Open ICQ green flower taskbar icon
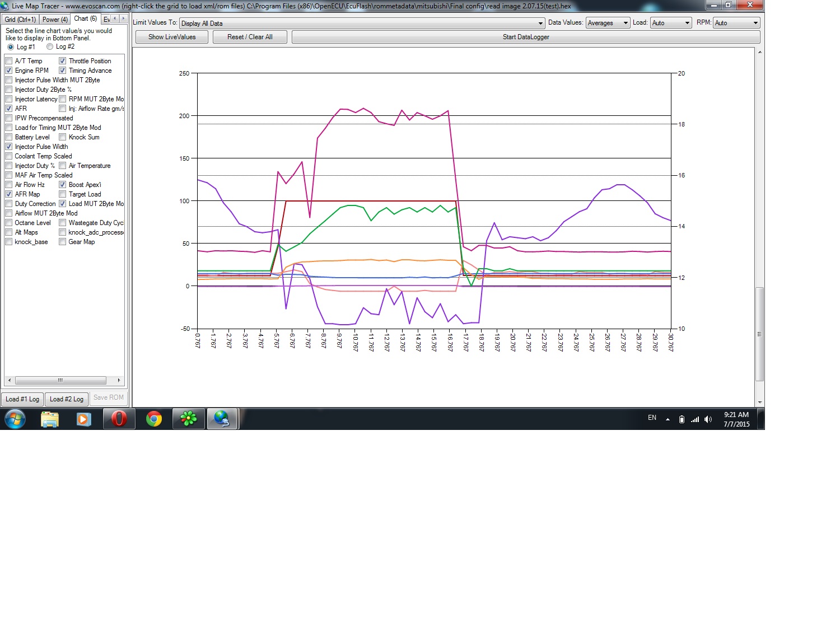The width and height of the screenshot is (840, 627). coord(189,419)
